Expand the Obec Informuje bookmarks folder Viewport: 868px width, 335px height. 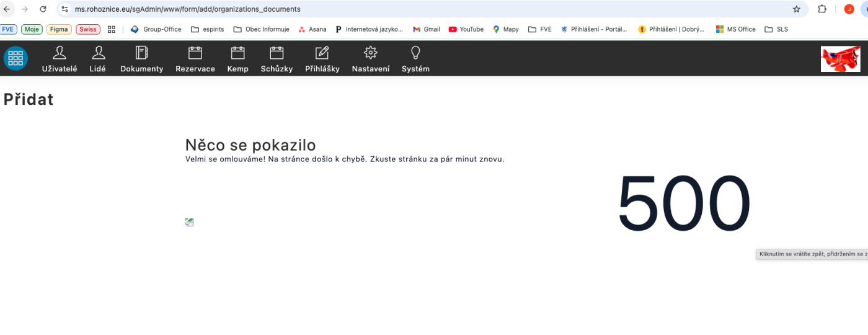261,29
